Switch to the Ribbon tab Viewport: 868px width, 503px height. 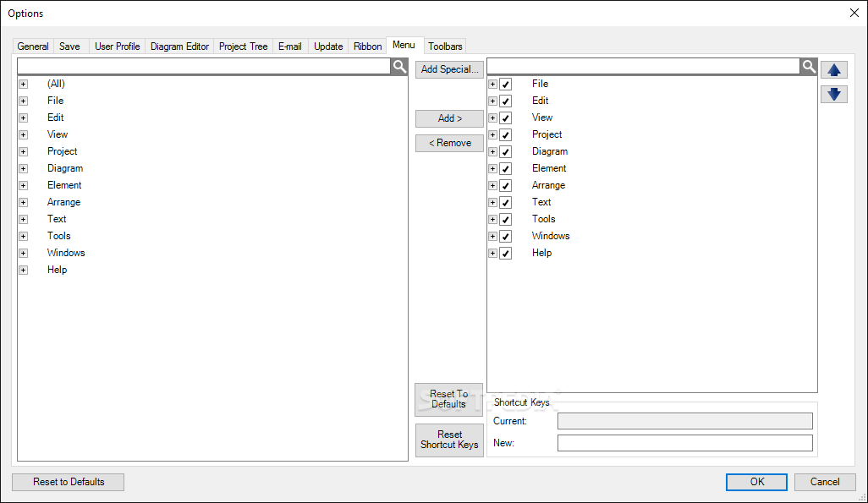tap(367, 46)
